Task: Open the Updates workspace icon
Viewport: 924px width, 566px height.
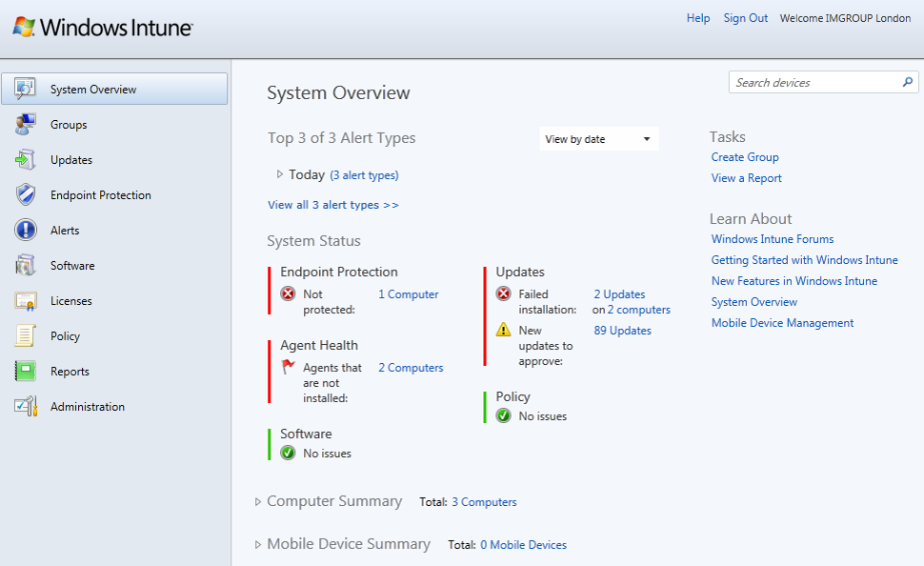Action: click(26, 159)
